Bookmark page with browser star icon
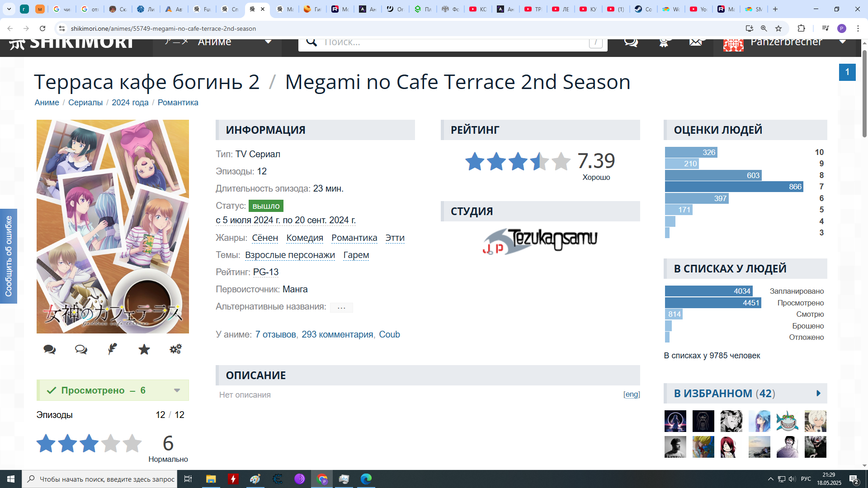Screen dimensions: 868x488 778,28
